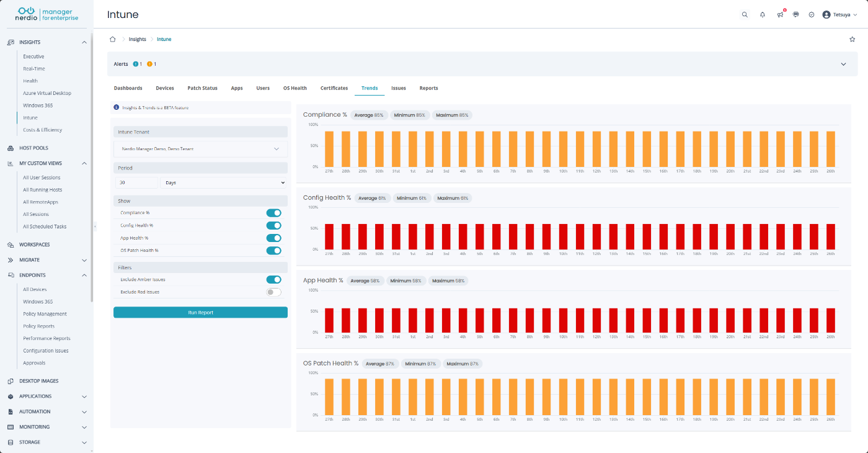Click the Applications sidebar icon
The width and height of the screenshot is (868, 453).
[x=11, y=397]
